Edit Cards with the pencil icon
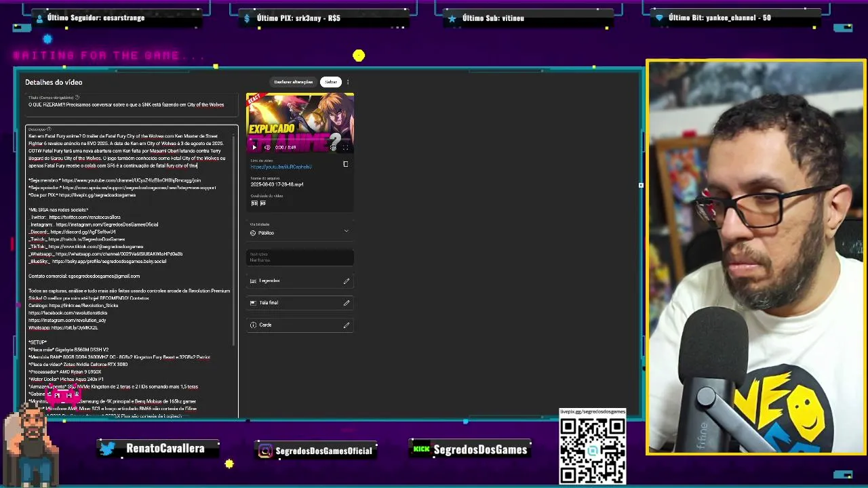The image size is (868, 488). point(347,325)
